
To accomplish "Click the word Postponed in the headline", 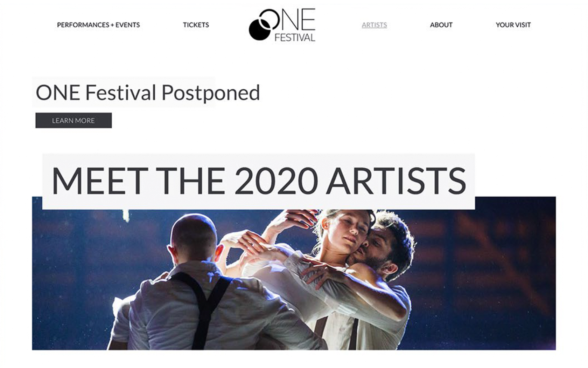I will [210, 93].
